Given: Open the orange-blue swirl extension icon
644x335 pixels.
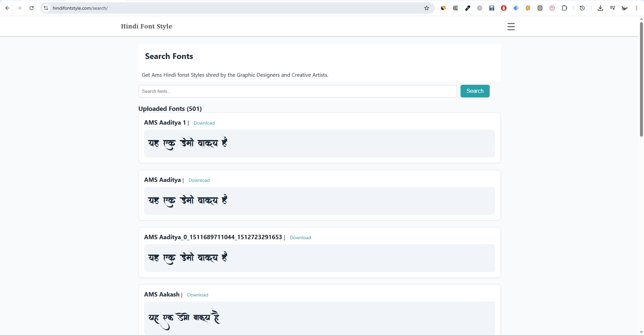Looking at the screenshot, I should pos(443,8).
